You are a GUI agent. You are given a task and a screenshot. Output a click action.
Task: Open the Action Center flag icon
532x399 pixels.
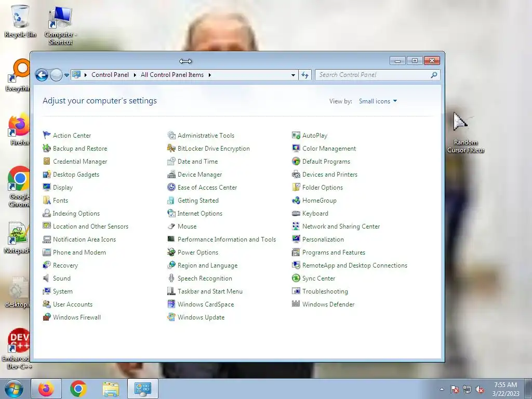click(x=47, y=135)
